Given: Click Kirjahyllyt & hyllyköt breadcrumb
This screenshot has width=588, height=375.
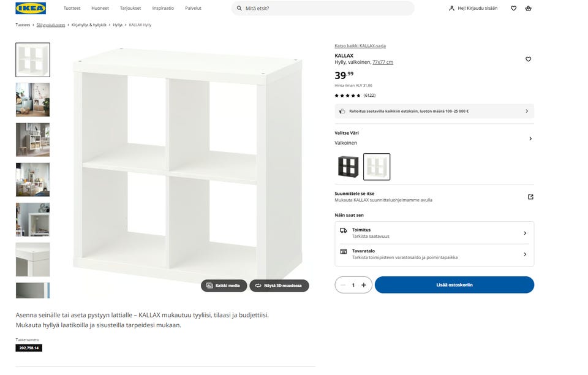Looking at the screenshot, I should pyautogui.click(x=89, y=25).
